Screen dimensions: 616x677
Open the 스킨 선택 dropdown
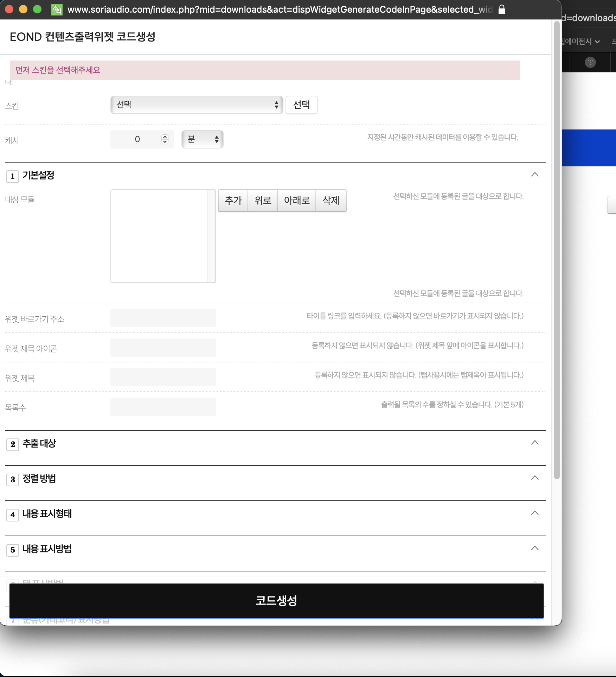[x=197, y=105]
